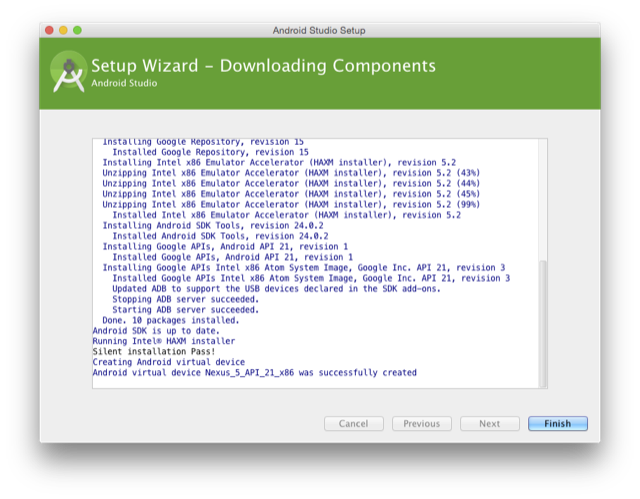The width and height of the screenshot is (640, 499).
Task: Click the Cancel button
Action: click(x=353, y=424)
